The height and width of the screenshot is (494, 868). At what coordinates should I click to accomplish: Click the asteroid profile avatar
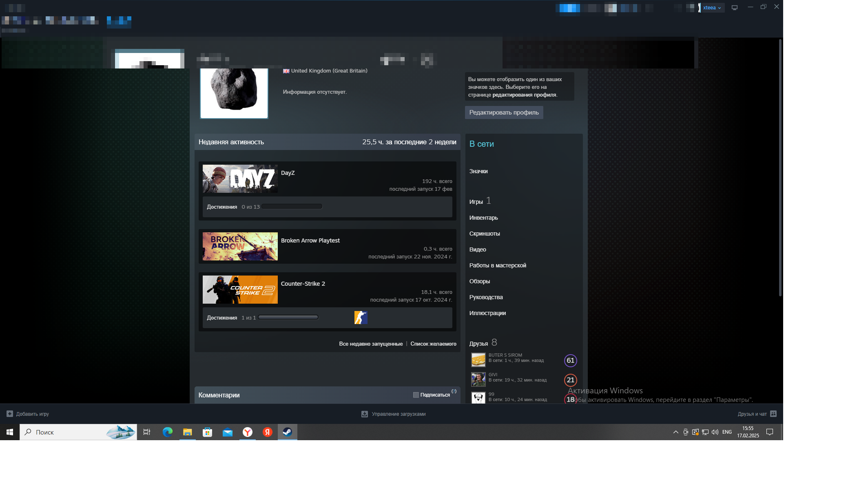tap(234, 93)
